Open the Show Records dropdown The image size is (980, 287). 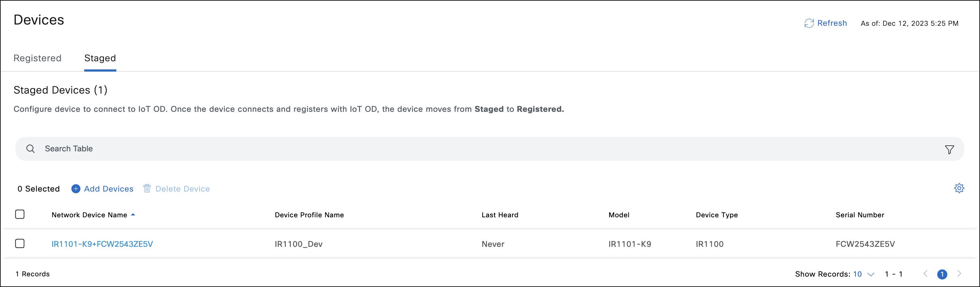point(857,274)
